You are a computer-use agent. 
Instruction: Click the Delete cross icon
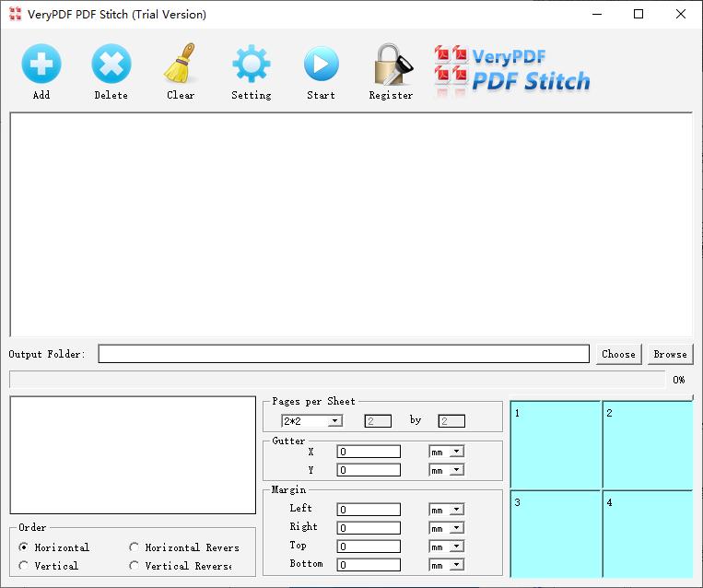111,64
